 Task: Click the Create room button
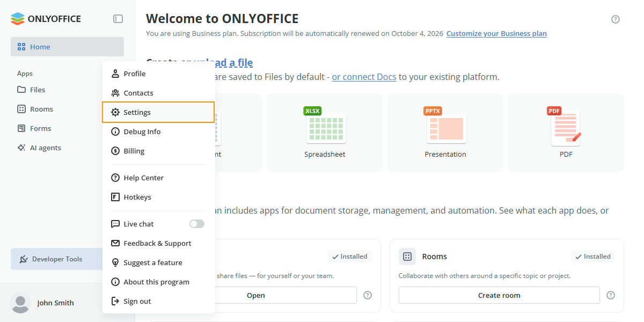coord(499,295)
